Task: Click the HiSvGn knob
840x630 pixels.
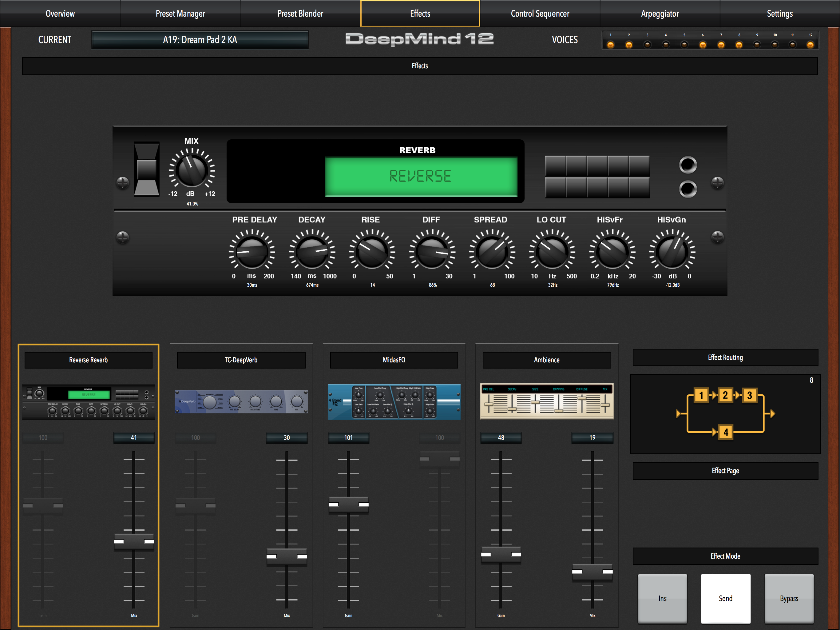Action: coord(672,252)
